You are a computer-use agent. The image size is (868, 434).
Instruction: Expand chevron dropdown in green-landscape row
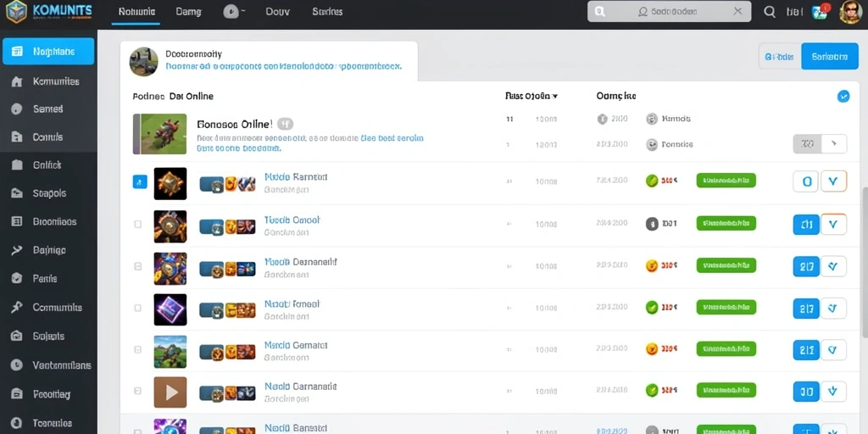click(x=834, y=350)
